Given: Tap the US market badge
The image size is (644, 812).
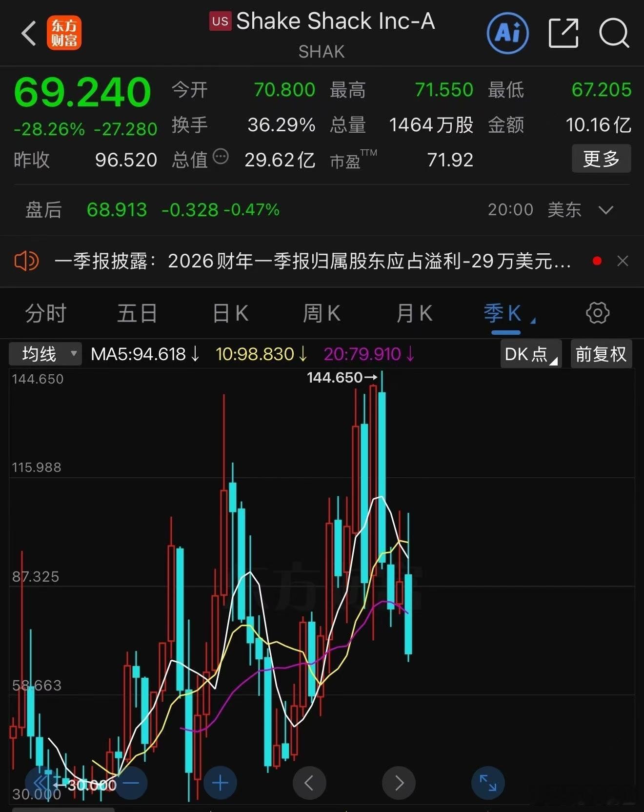Looking at the screenshot, I should (x=220, y=21).
